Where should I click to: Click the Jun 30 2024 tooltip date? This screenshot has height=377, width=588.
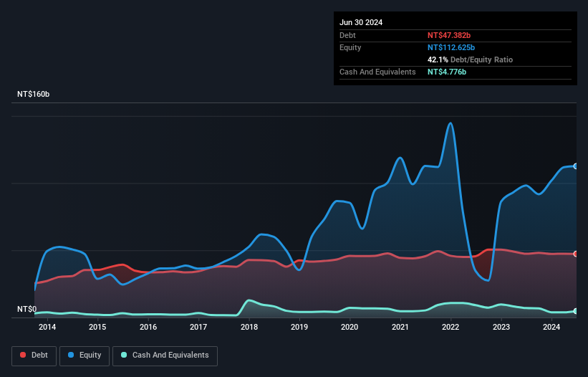(361, 22)
